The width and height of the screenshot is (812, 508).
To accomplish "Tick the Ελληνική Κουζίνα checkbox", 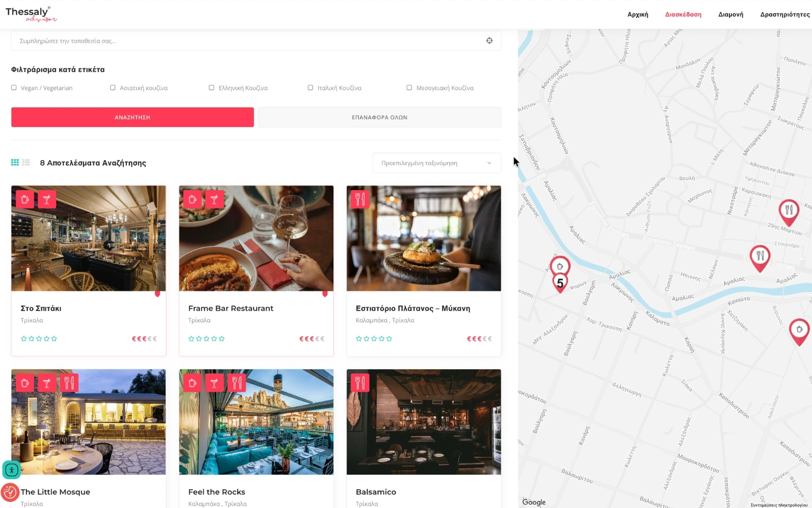I will tap(212, 88).
